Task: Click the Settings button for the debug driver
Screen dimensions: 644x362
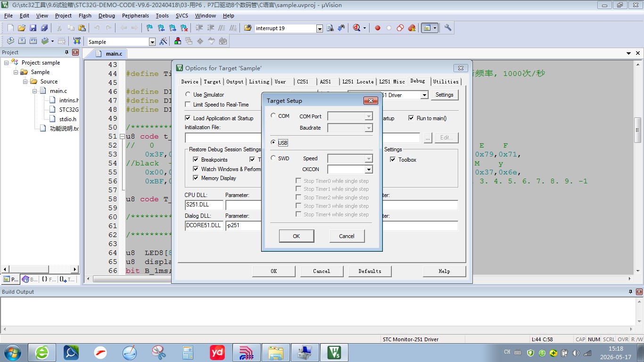Action: tap(444, 95)
